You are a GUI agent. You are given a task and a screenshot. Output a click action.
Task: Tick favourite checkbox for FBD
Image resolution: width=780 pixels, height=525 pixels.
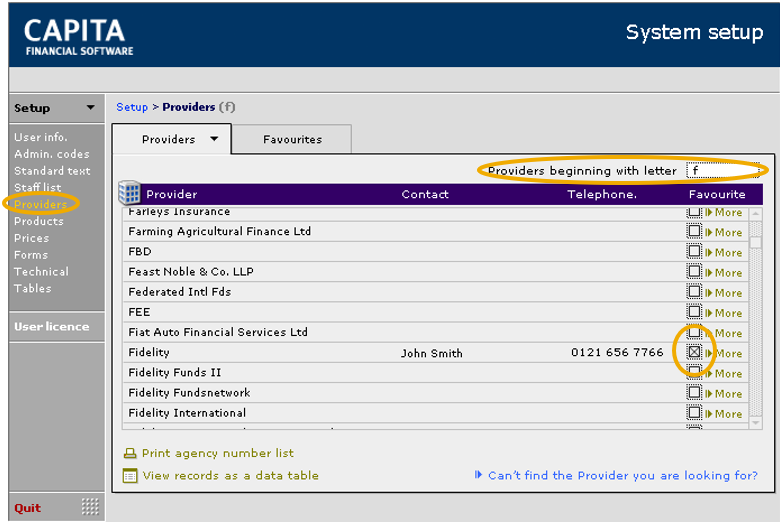[x=694, y=251]
